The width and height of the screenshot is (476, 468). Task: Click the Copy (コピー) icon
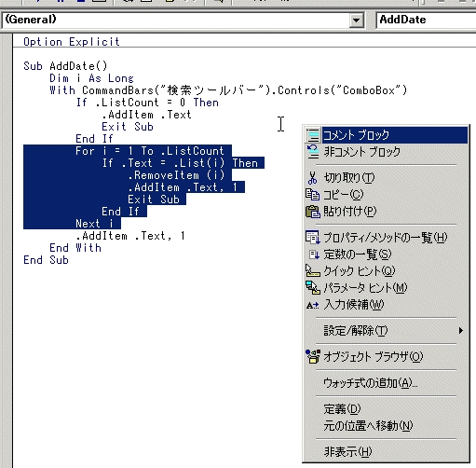(x=313, y=195)
